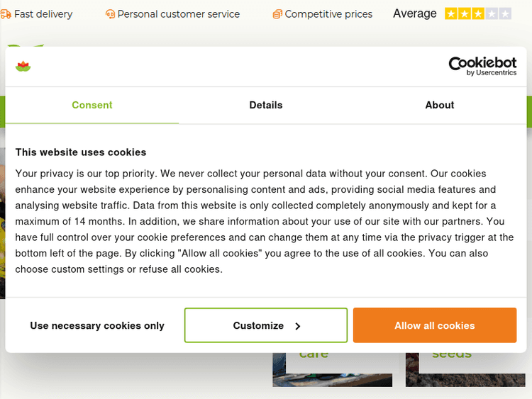Screen dimensions: 532x399
Task: Click the Fast delivery text
Action: [x=43, y=14]
